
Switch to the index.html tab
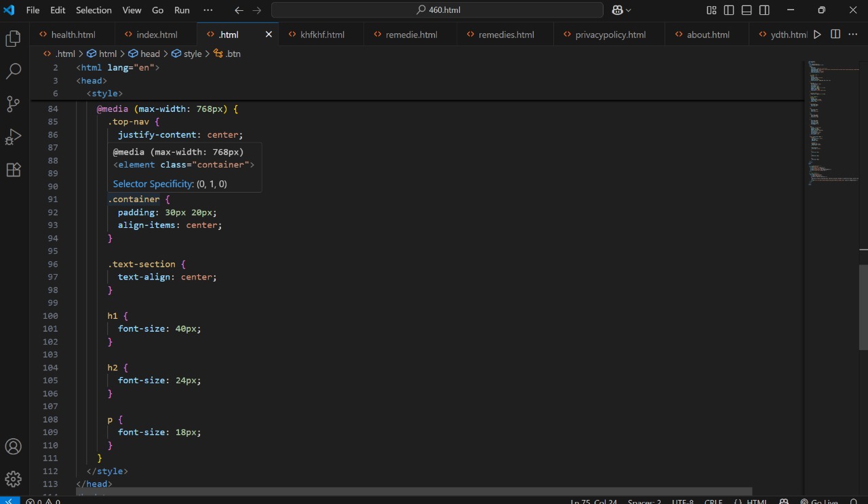(156, 35)
